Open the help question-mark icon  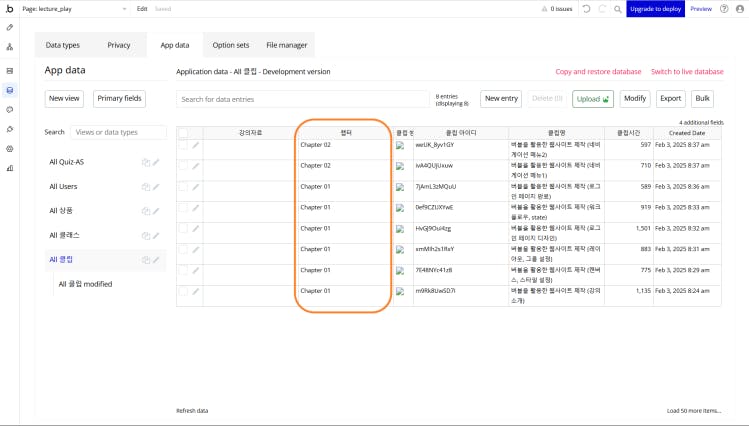724,9
